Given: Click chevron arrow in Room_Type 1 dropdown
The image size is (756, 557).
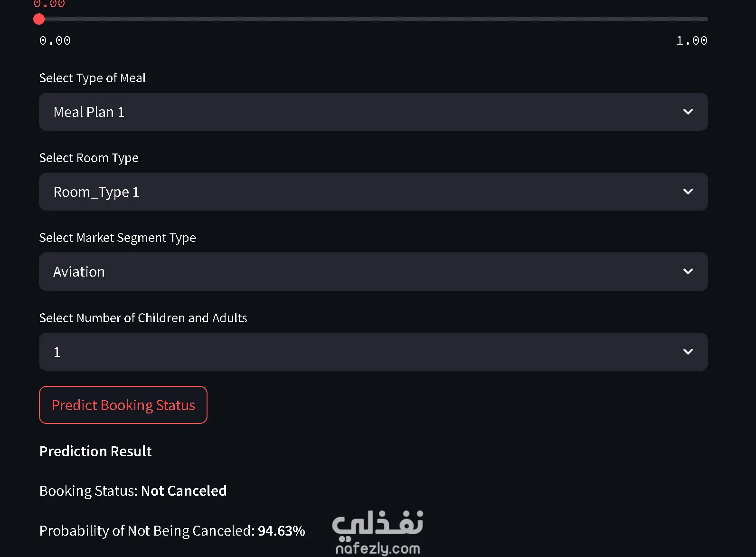Looking at the screenshot, I should pyautogui.click(x=688, y=192).
